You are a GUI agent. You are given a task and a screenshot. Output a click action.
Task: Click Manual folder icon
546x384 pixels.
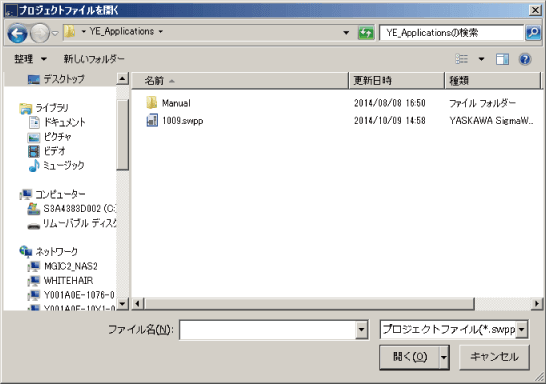click(x=151, y=103)
